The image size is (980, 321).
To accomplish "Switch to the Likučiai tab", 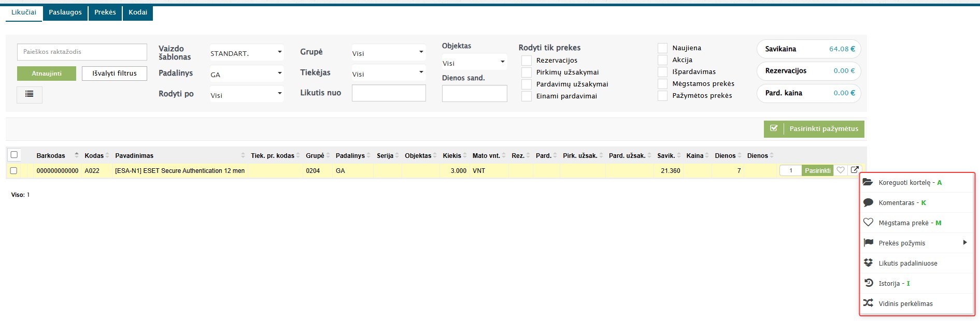I will pyautogui.click(x=24, y=12).
